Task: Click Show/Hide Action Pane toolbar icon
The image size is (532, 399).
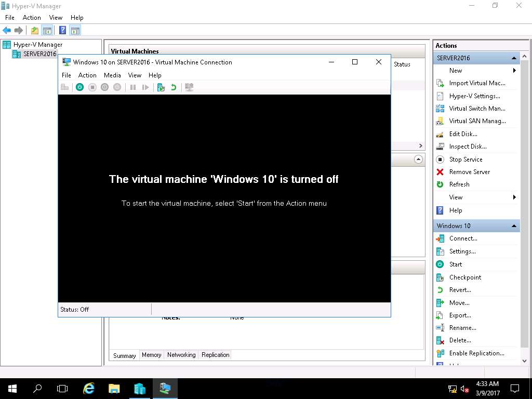Action: click(75, 30)
